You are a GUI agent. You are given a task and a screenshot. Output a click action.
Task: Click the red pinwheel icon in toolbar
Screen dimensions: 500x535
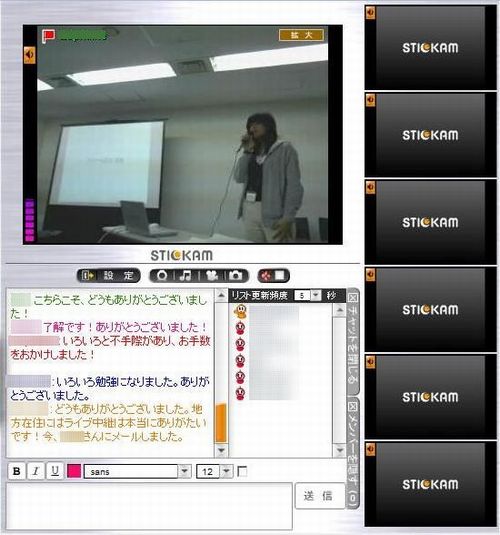click(265, 275)
